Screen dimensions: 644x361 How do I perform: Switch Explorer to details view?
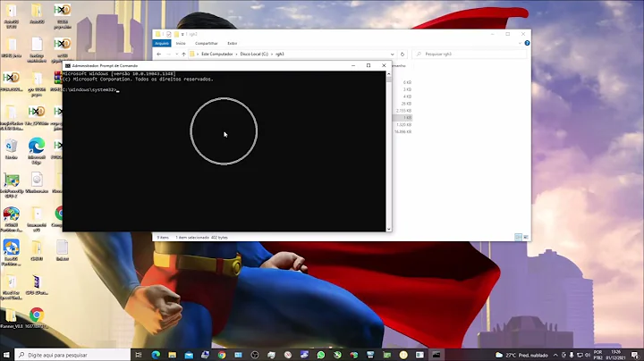coord(518,238)
